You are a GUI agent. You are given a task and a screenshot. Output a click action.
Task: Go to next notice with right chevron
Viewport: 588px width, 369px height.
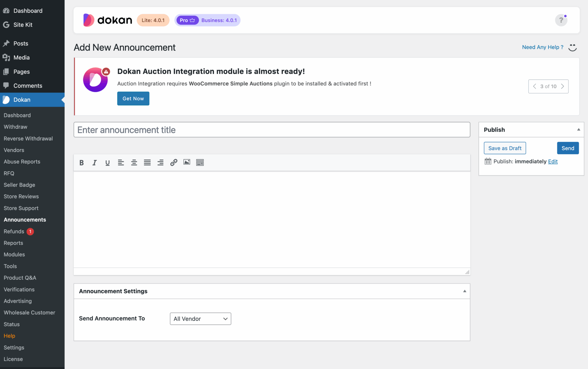(563, 86)
